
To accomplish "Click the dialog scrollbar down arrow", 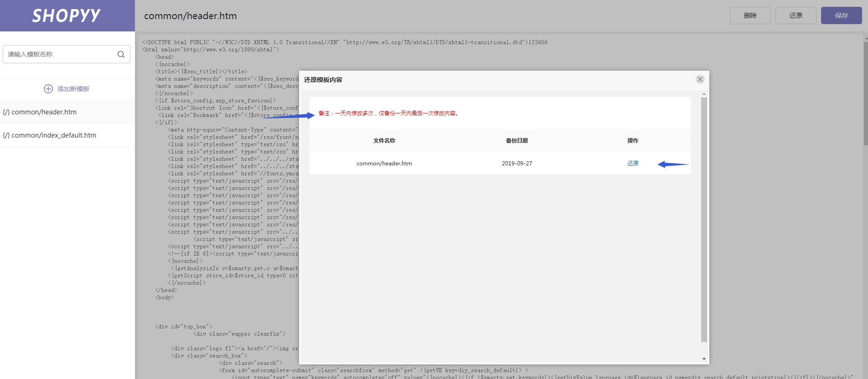I will click(704, 359).
